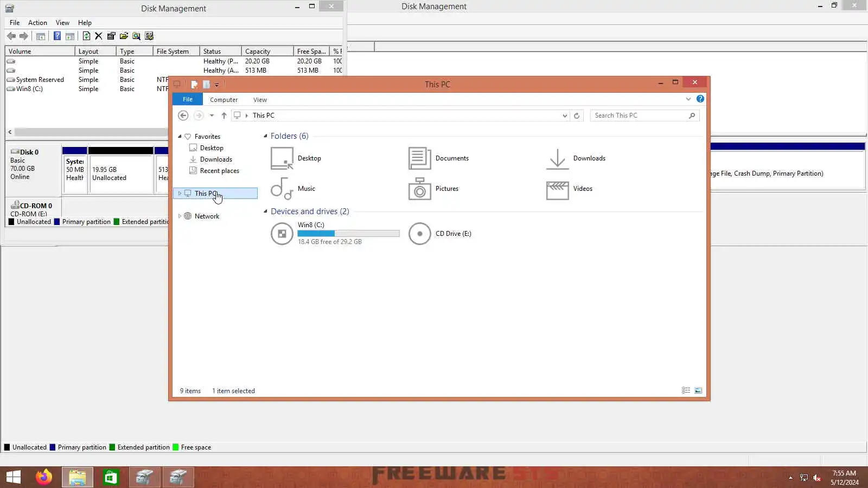Switch to large icons view in explorer status bar

coord(698,390)
